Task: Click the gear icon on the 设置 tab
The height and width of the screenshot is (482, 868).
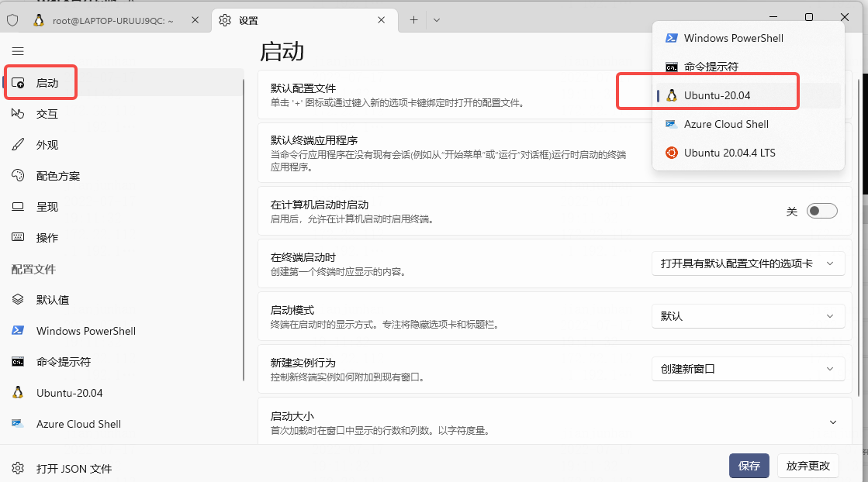Action: pyautogui.click(x=225, y=20)
